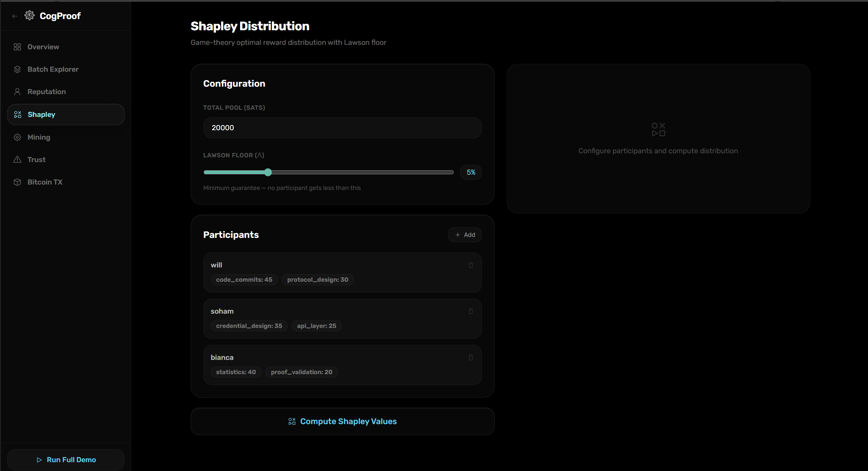
Task: Click the Bitcoin TX cube icon
Action: pyautogui.click(x=17, y=182)
